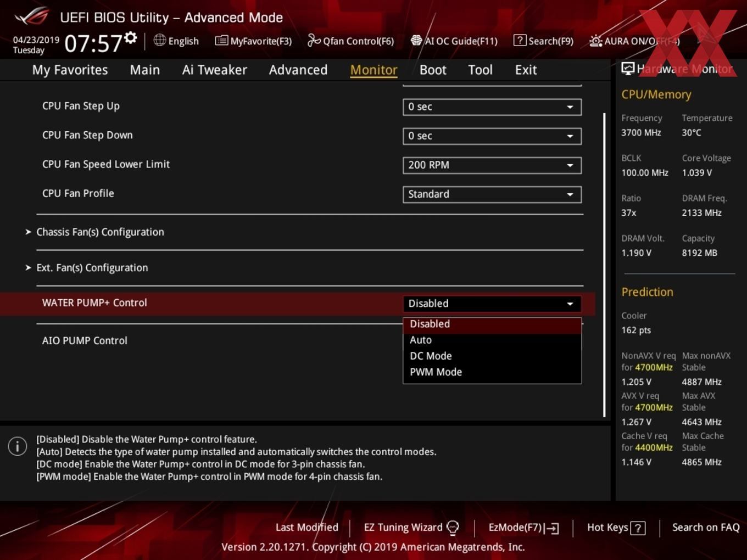Click the 04/23/2019 Tuesday date

pos(36,45)
